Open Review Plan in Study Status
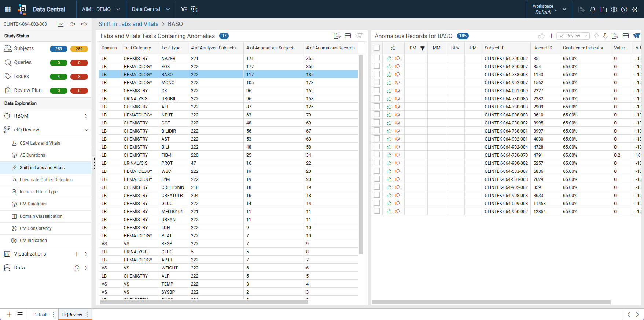This screenshot has width=644, height=320. 28,90
